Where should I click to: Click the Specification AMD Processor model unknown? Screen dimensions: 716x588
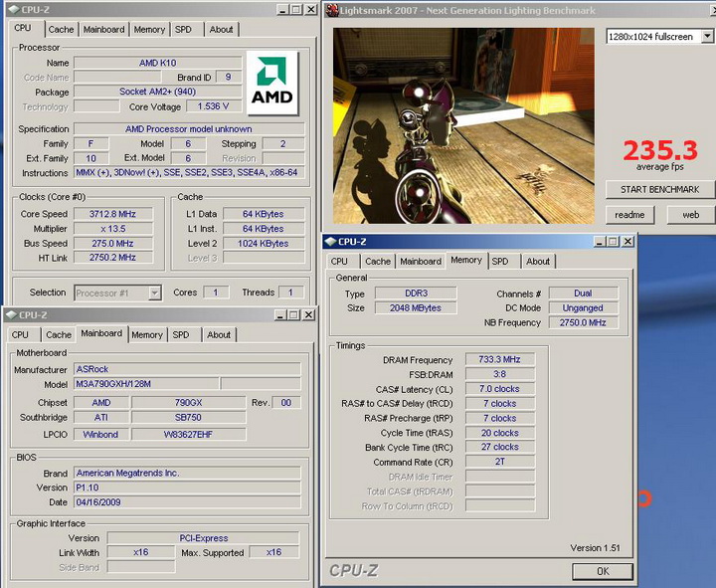[x=189, y=128]
